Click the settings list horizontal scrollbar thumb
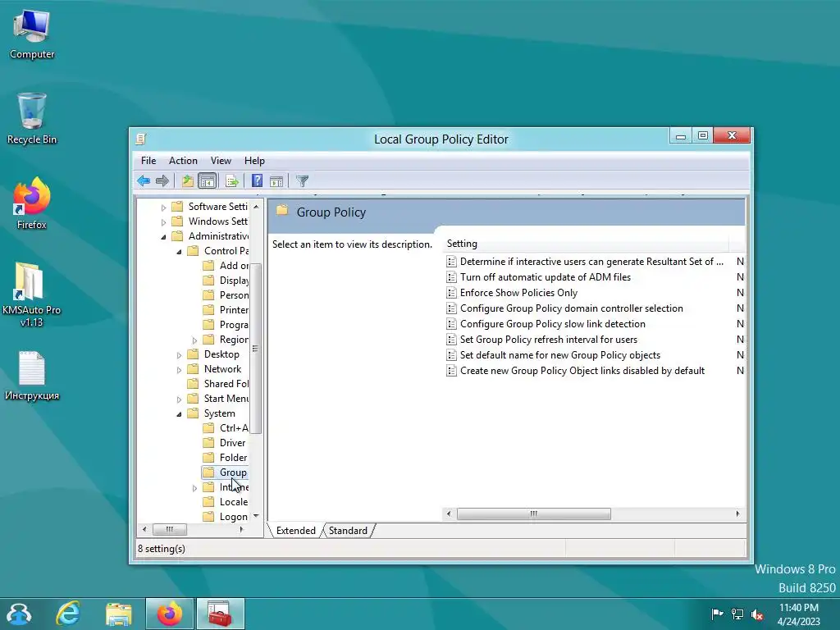 (533, 514)
